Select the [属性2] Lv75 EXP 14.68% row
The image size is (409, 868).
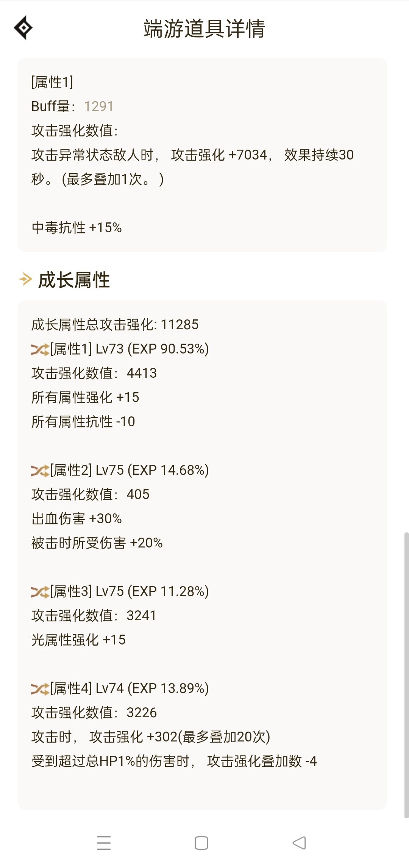120,470
